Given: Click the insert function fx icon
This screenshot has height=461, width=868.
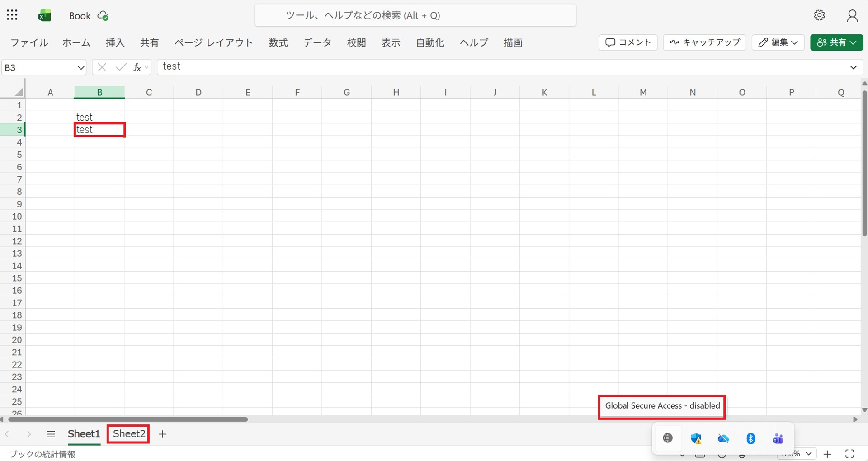Looking at the screenshot, I should [x=137, y=67].
